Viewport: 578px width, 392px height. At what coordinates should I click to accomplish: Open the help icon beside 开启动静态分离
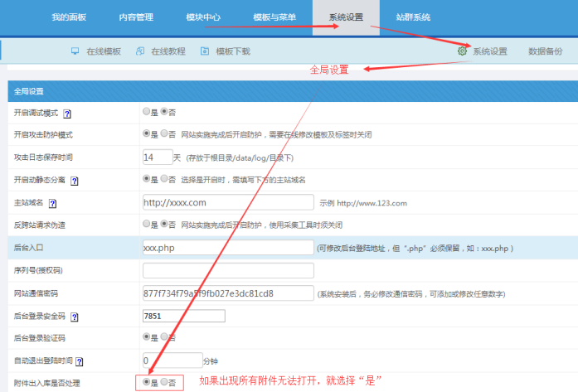pyautogui.click(x=74, y=179)
